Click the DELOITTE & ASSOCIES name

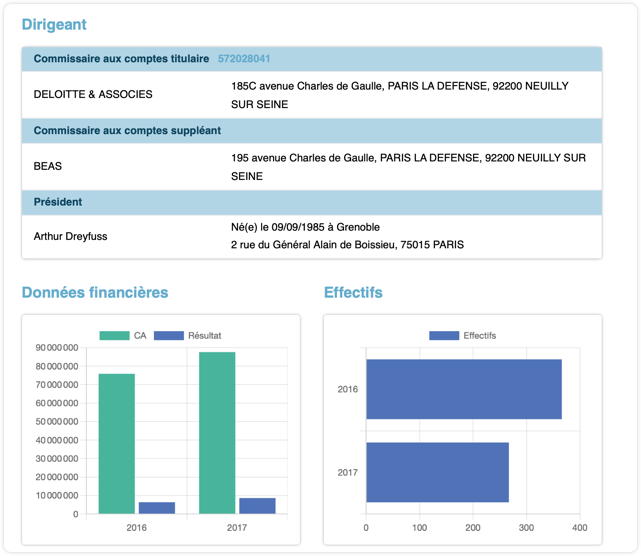tap(94, 95)
